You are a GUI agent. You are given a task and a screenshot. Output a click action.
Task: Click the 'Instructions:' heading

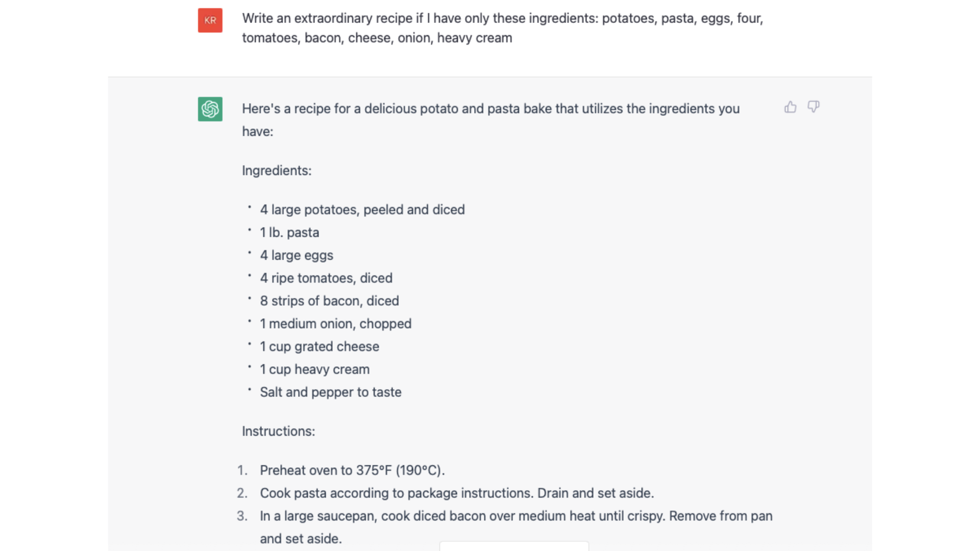click(278, 431)
